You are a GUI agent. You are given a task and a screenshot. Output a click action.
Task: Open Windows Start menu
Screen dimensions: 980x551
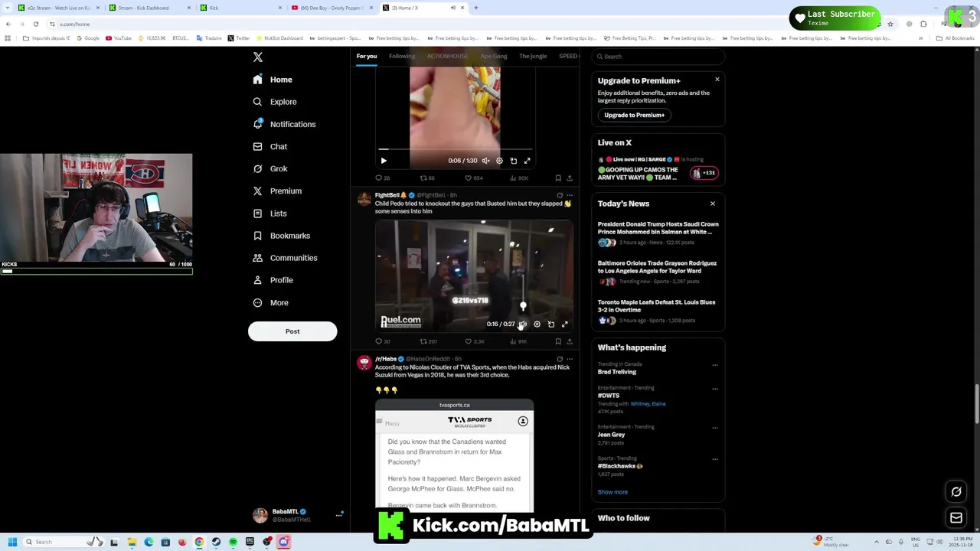pyautogui.click(x=12, y=542)
